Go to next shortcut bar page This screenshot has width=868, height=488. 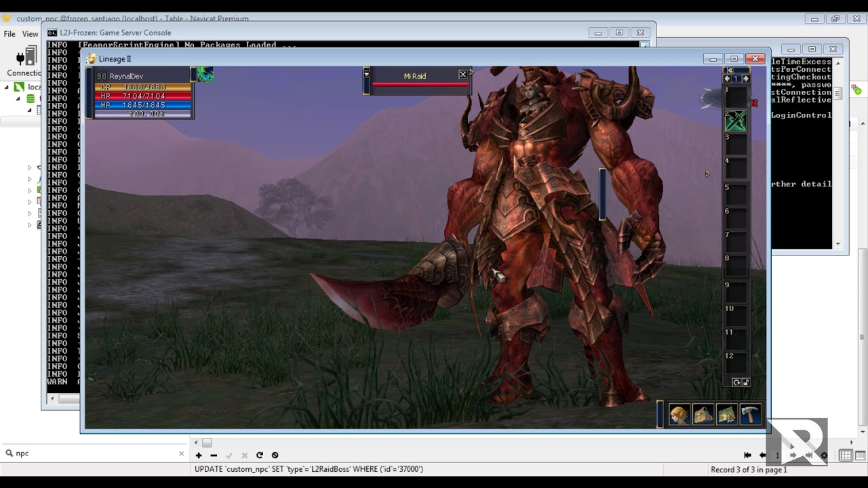coord(745,79)
